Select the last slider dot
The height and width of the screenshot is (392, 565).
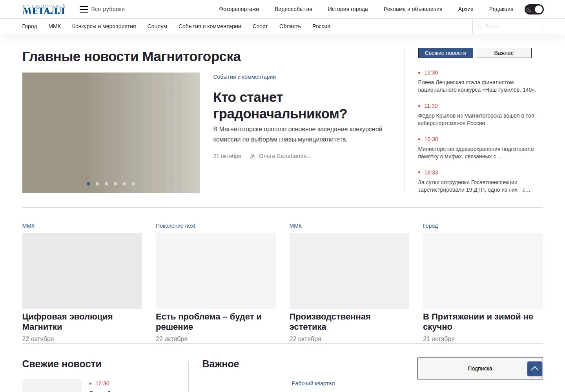[x=133, y=184]
